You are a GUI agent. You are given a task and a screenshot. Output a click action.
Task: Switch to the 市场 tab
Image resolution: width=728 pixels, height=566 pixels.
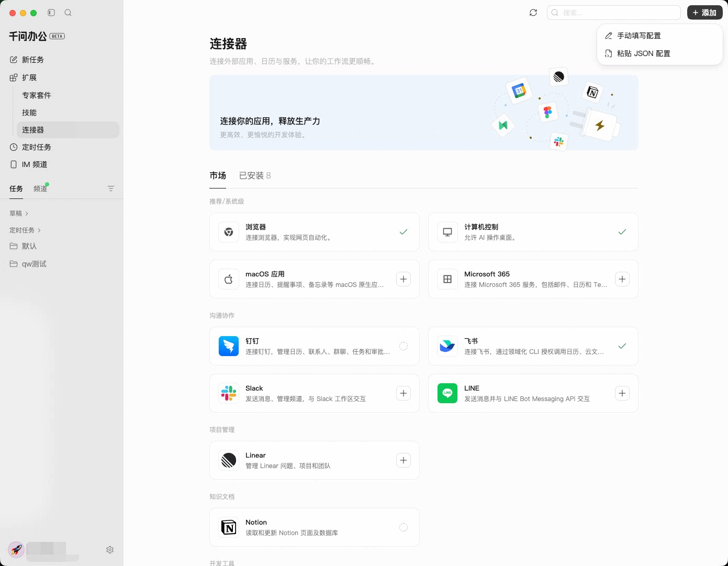coord(218,175)
